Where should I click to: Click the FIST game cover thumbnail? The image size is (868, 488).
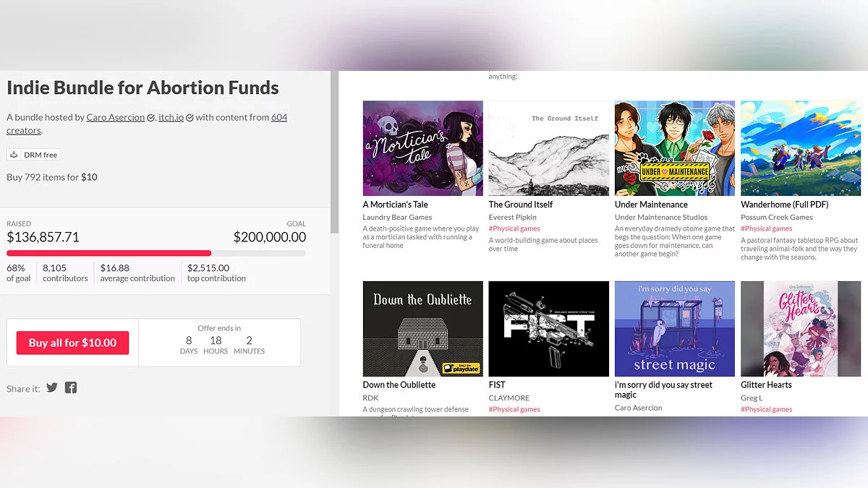click(549, 329)
